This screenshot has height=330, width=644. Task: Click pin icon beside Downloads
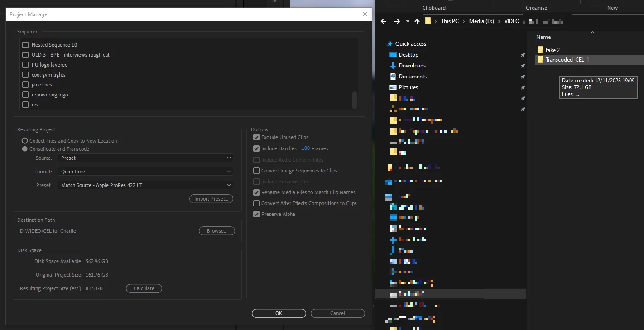(523, 66)
